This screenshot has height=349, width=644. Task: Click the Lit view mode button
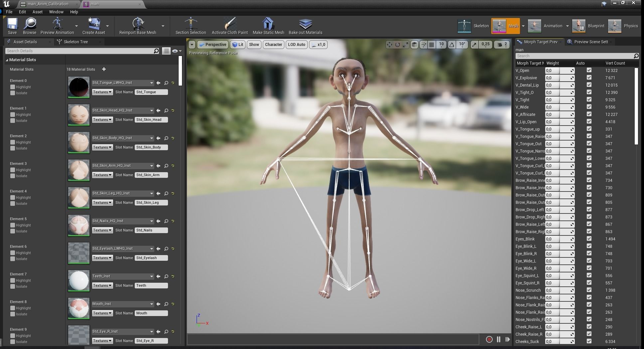pyautogui.click(x=238, y=45)
